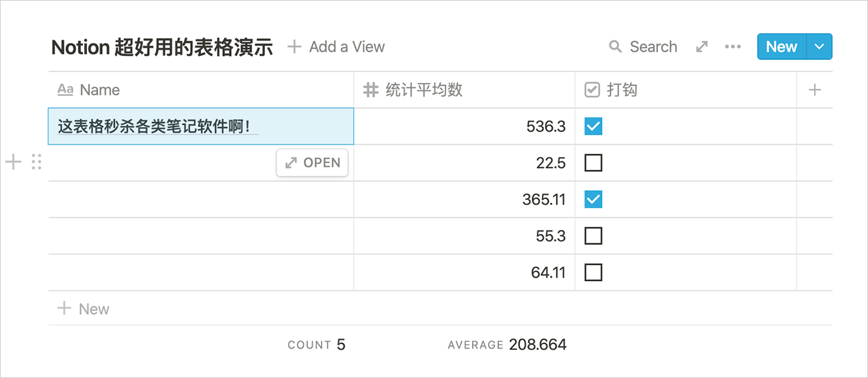Image resolution: width=868 pixels, height=378 pixels.
Task: Click the search magnifier icon
Action: click(615, 47)
